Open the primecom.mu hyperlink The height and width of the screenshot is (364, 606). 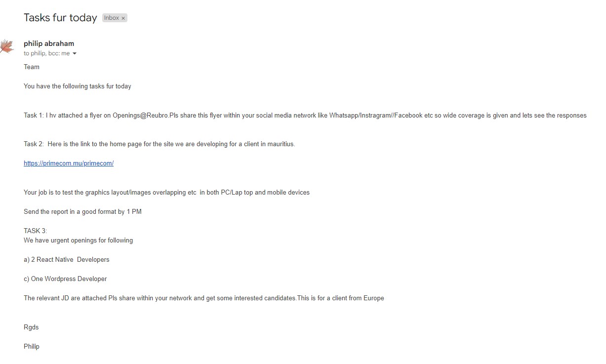tap(69, 163)
